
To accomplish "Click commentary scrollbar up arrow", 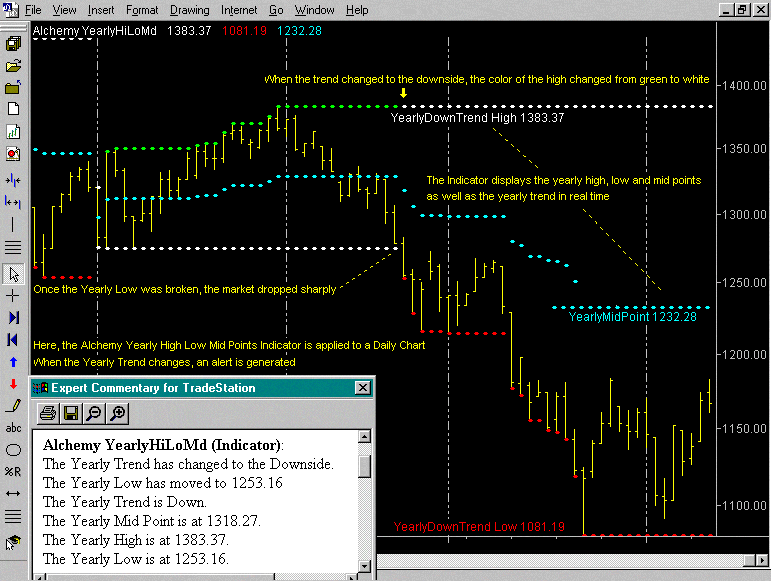I will pos(364,436).
